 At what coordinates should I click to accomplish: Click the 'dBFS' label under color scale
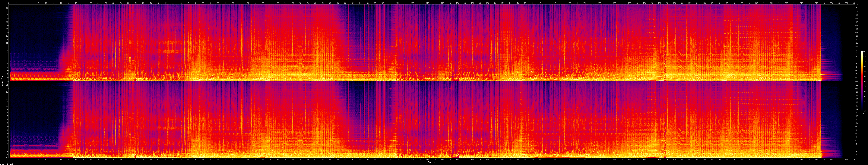(863, 114)
